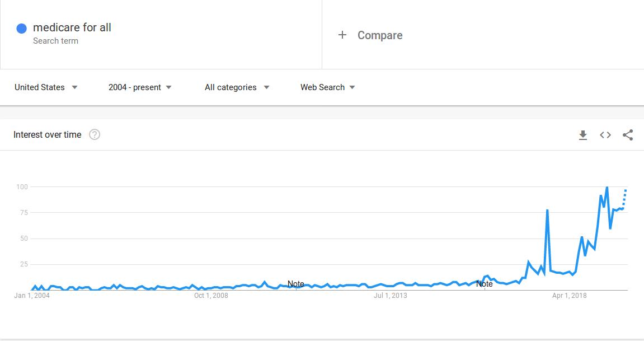Click the share chart icon

coord(628,135)
